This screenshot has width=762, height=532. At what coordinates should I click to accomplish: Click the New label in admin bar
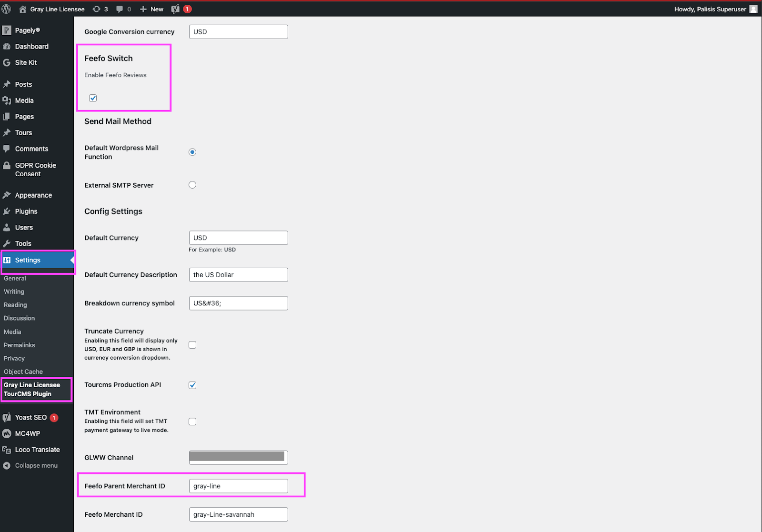(157, 9)
